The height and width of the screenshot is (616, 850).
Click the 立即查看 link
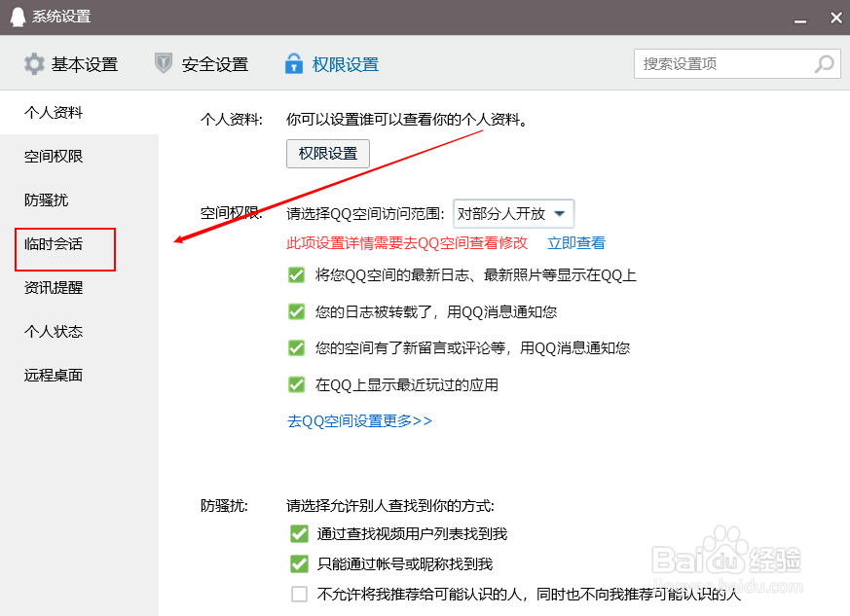click(x=575, y=243)
